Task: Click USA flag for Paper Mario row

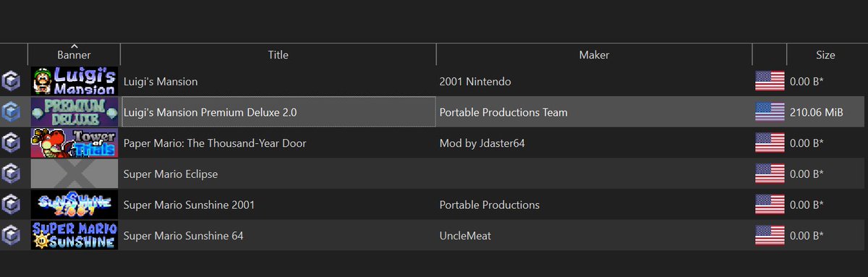Action: point(770,143)
